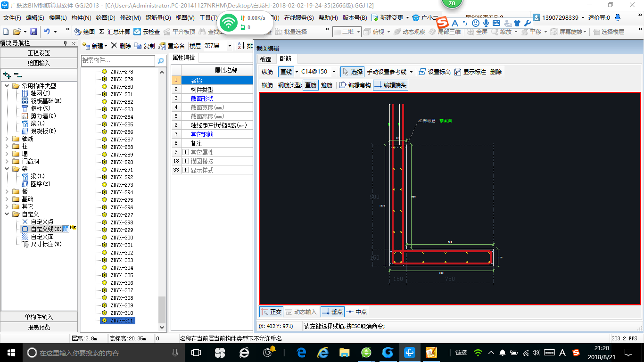Select 剪力墙(Q) shear wall item

[x=39, y=116]
